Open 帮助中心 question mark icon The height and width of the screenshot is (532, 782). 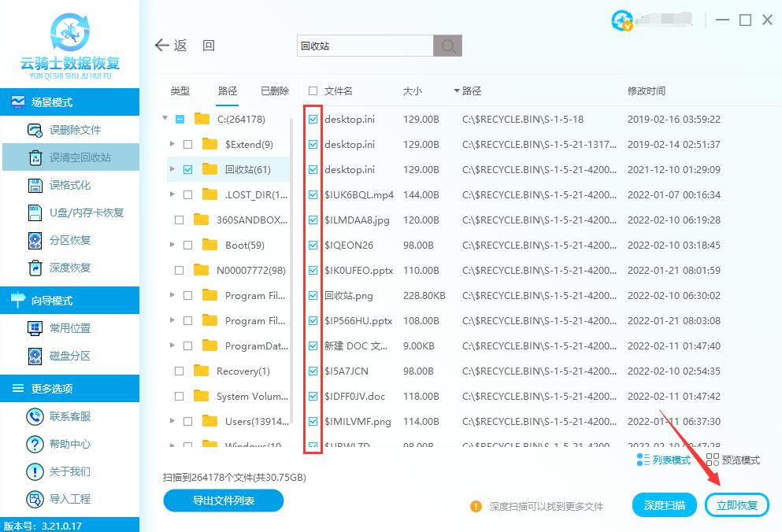pyautogui.click(x=35, y=444)
